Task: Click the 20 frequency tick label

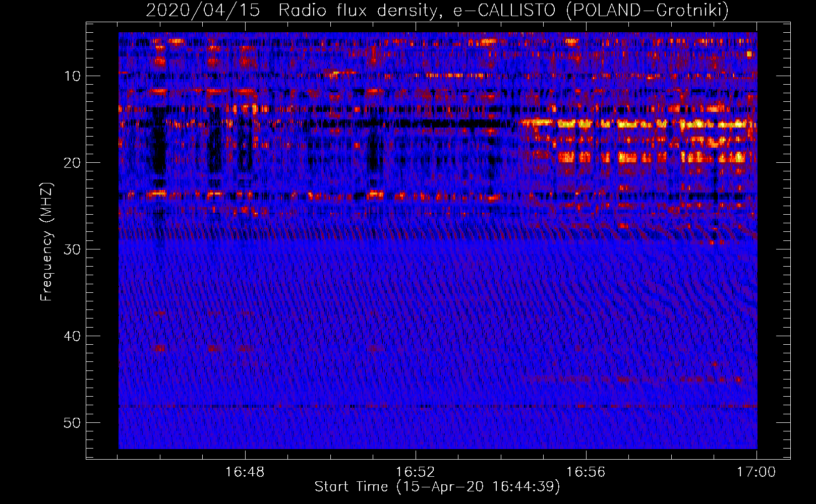Action: (73, 163)
